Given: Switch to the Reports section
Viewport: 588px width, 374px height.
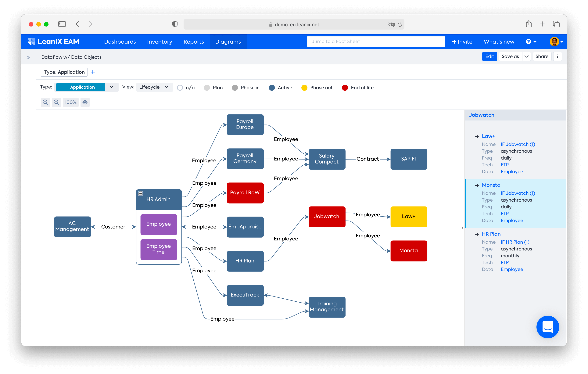Looking at the screenshot, I should click(x=194, y=41).
